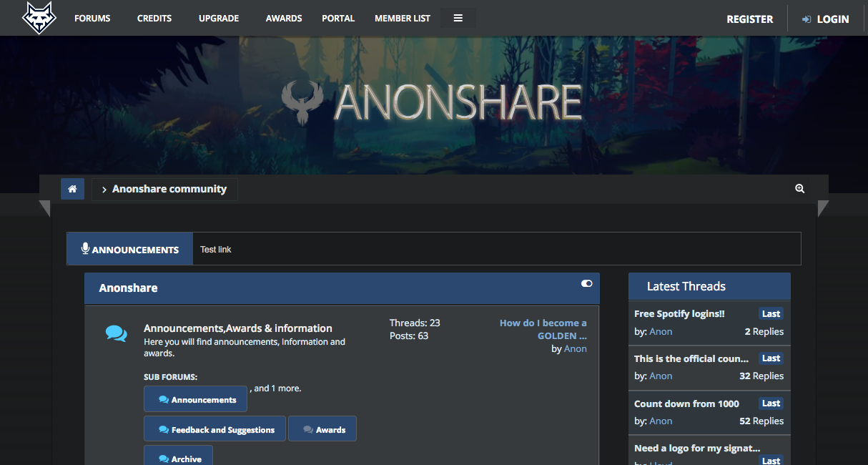The width and height of the screenshot is (868, 465).
Task: Open the Awards sub forum button
Action: click(322, 429)
